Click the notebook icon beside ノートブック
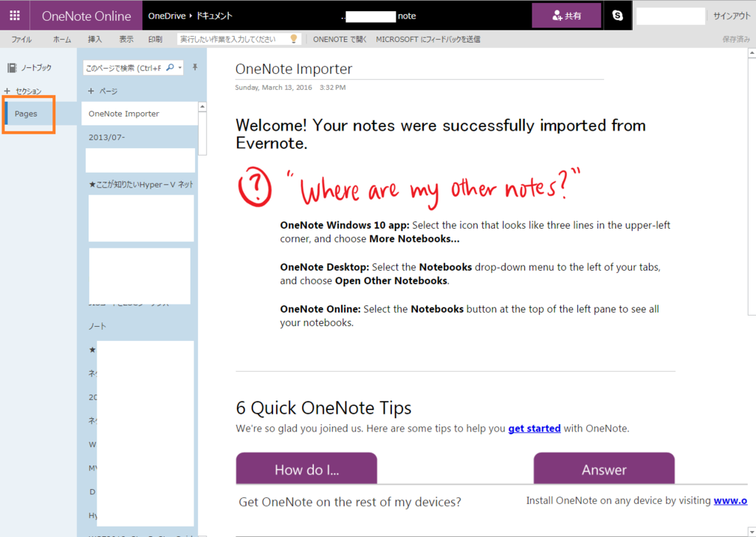 [x=12, y=68]
